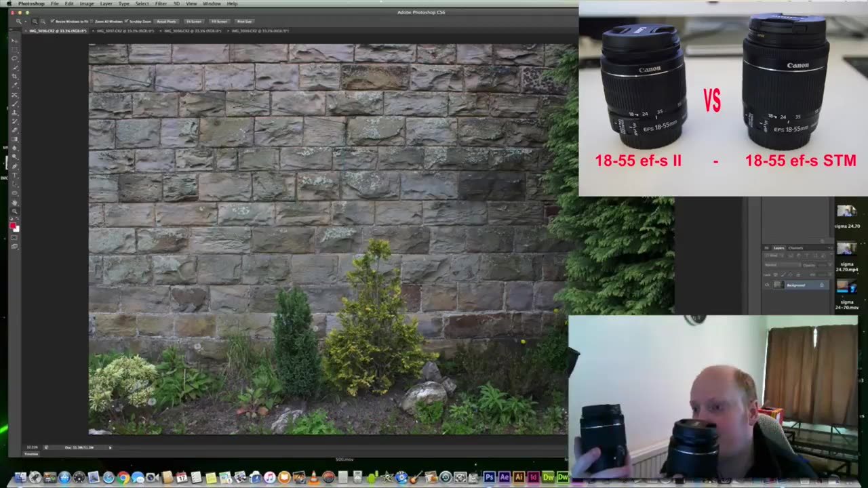Open After Effects from the Dock
Image resolution: width=868 pixels, height=488 pixels.
pyautogui.click(x=504, y=478)
